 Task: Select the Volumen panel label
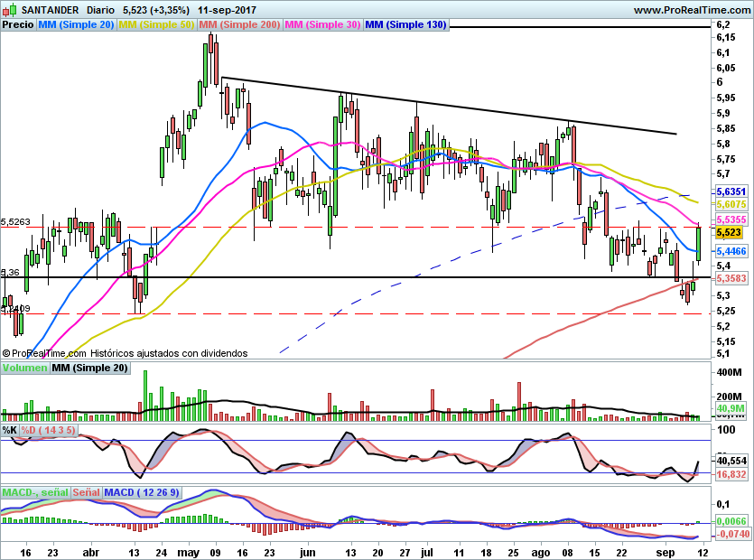(x=24, y=368)
